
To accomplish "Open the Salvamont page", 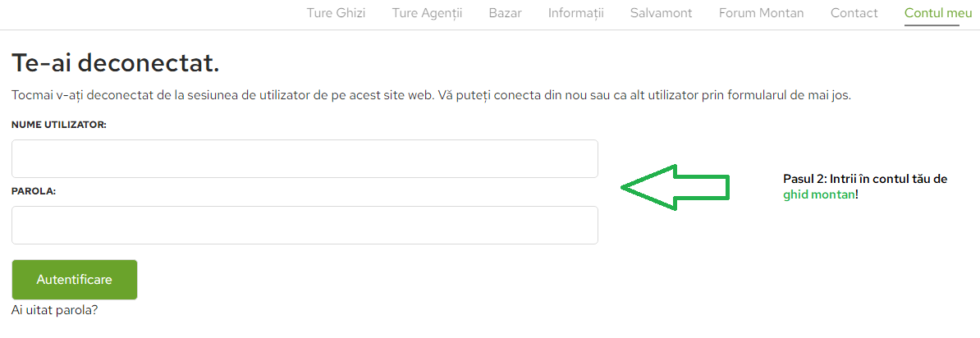I will (x=661, y=13).
